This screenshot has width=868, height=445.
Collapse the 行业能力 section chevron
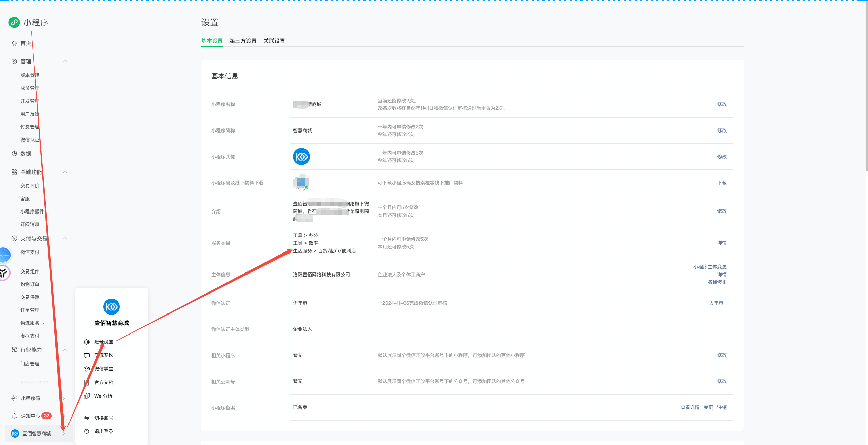[x=65, y=350]
